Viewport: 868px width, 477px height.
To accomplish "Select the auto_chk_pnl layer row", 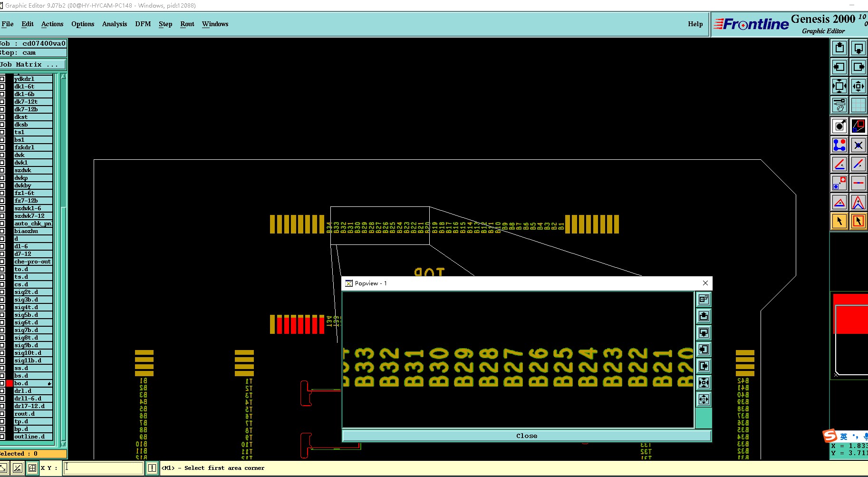I will coord(33,224).
